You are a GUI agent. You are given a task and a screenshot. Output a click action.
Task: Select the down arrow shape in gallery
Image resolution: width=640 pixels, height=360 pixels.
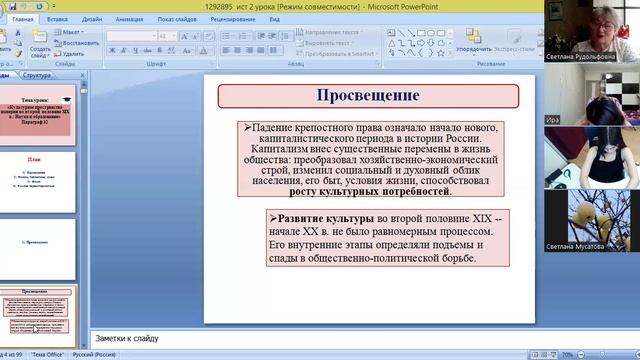coord(431,43)
